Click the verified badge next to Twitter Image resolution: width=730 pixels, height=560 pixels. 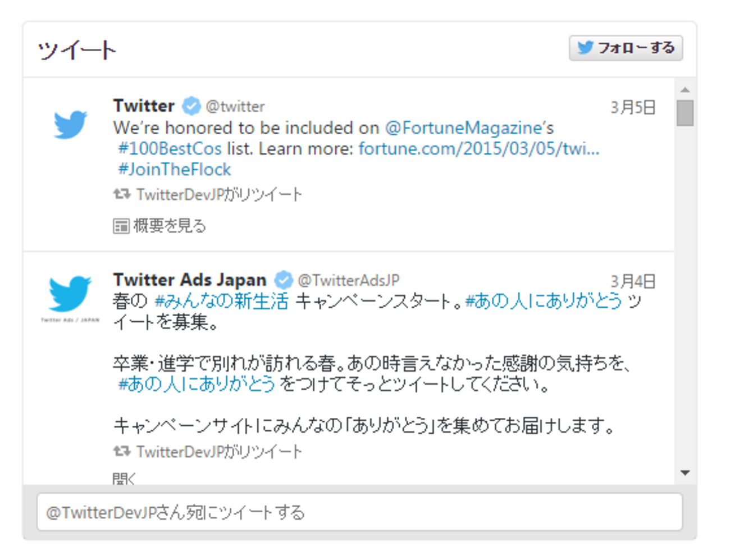click(191, 106)
